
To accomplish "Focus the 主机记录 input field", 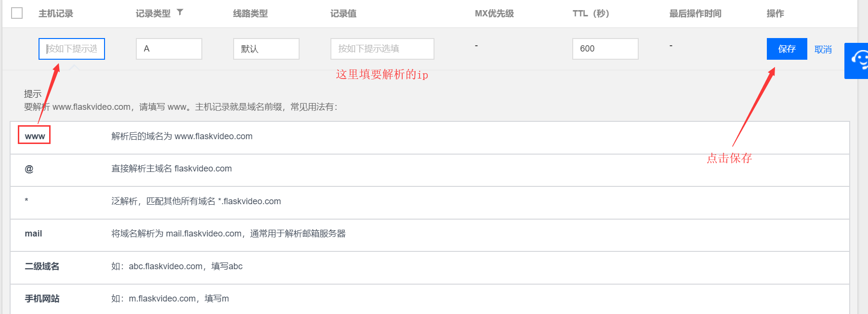I will pyautogui.click(x=72, y=49).
